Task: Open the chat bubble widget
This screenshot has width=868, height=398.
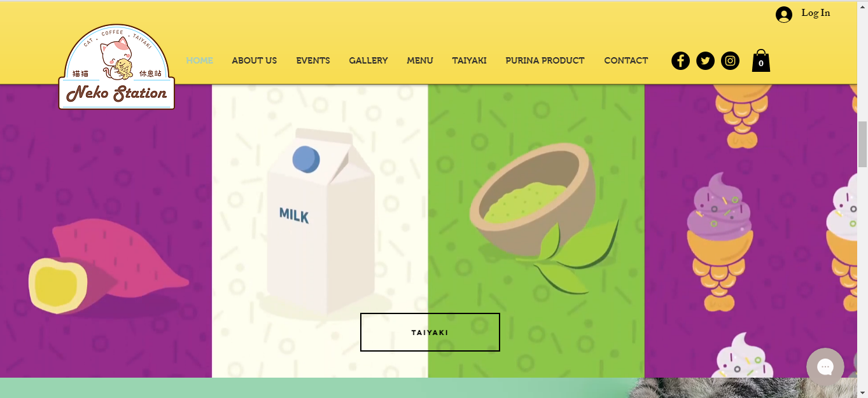Action: pyautogui.click(x=825, y=367)
